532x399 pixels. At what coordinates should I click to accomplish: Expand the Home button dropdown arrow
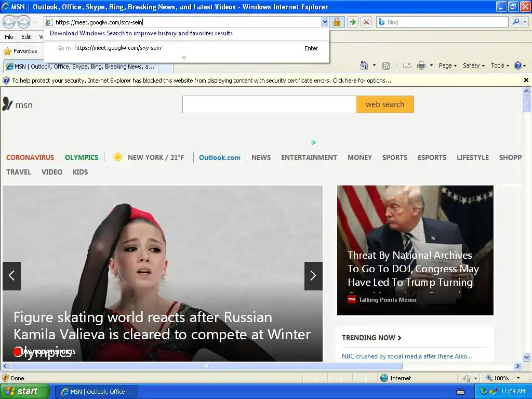coord(374,65)
